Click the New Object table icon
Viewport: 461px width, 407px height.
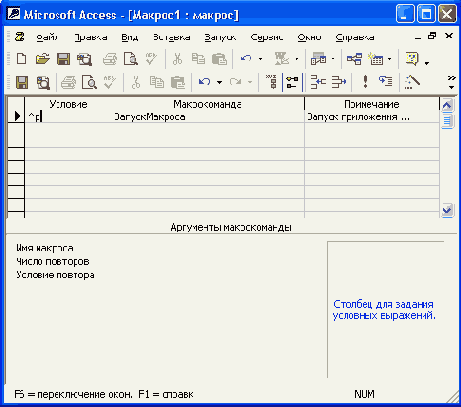(376, 59)
